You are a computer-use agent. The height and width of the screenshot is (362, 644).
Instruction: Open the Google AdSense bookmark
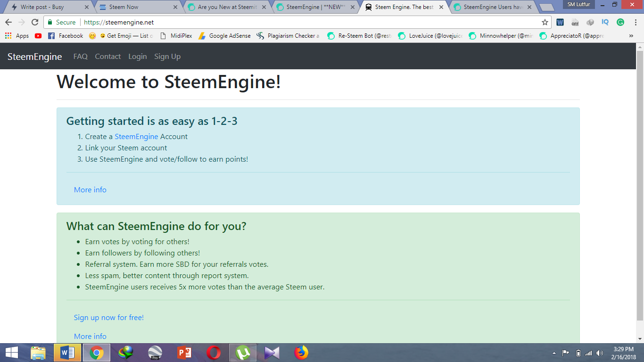pyautogui.click(x=225, y=36)
